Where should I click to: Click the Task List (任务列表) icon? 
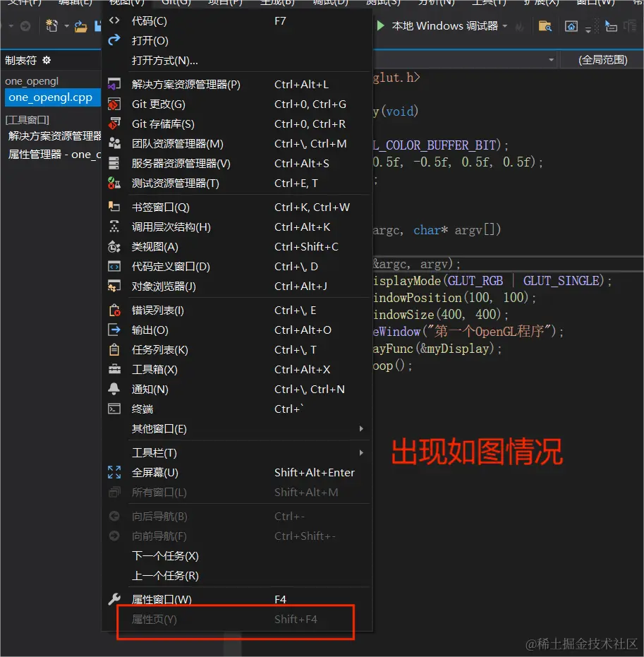114,349
